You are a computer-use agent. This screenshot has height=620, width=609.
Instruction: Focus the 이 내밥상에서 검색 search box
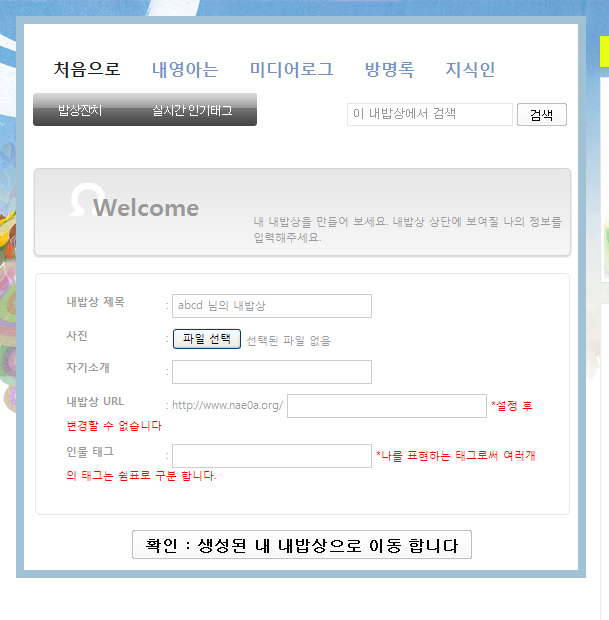point(430,114)
